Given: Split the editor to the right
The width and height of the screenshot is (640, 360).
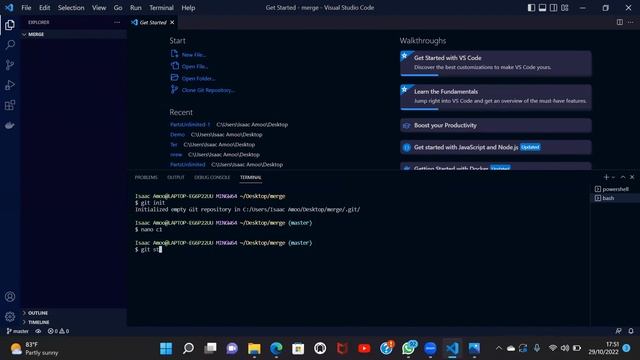Looking at the screenshot, I should [620, 22].
